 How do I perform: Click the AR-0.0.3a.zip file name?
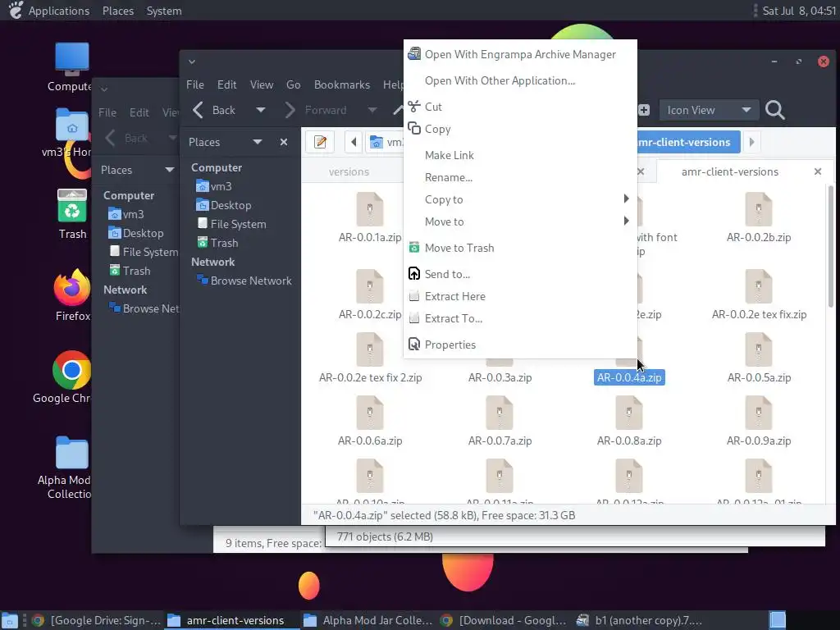(500, 377)
